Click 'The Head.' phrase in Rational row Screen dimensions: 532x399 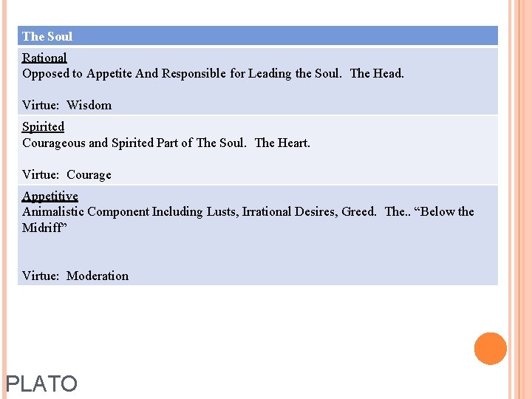click(377, 73)
